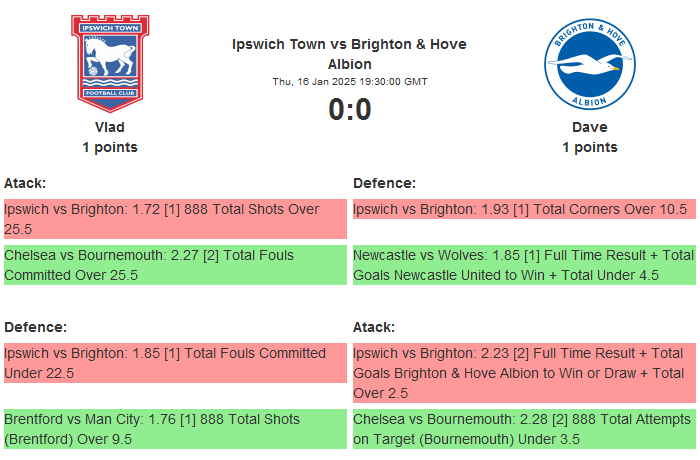Screen dimensions: 700x460
Task: Click the 0:0 match score
Action: [349, 109]
